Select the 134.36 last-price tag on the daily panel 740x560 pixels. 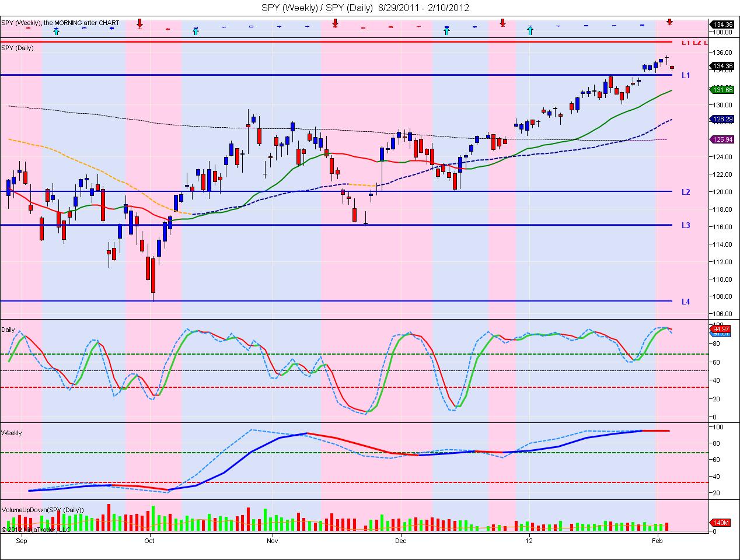click(x=722, y=66)
